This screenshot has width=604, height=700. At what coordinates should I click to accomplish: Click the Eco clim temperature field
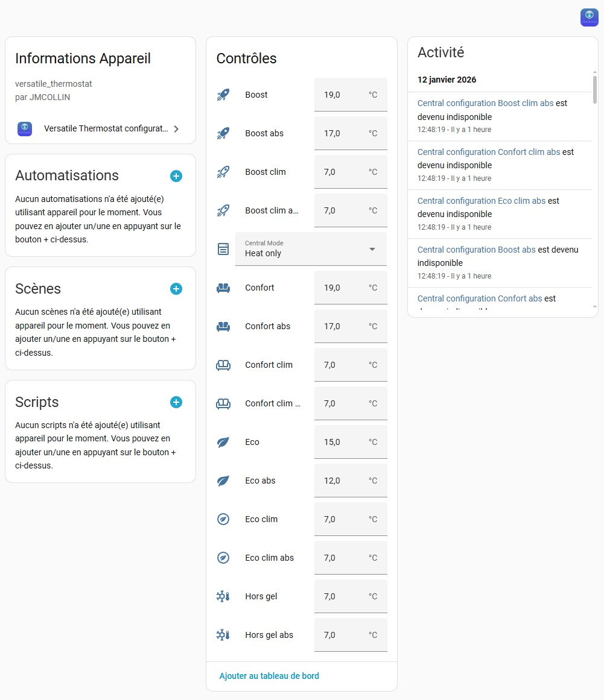pyautogui.click(x=351, y=519)
